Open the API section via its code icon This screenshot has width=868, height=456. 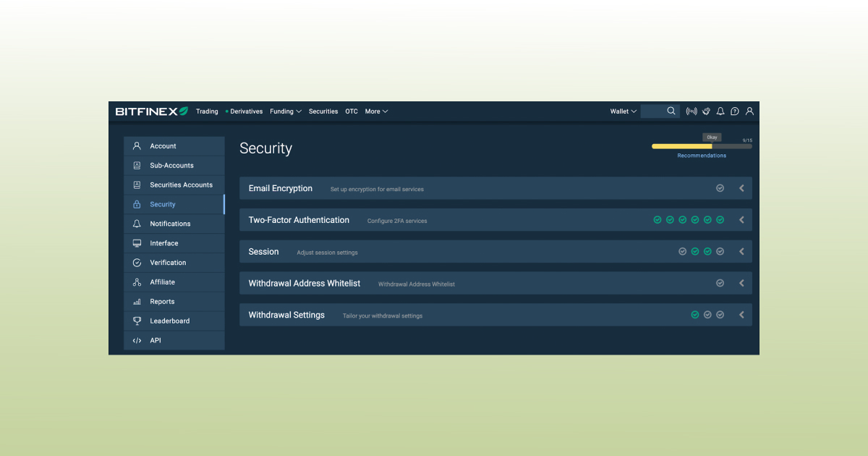[137, 339]
